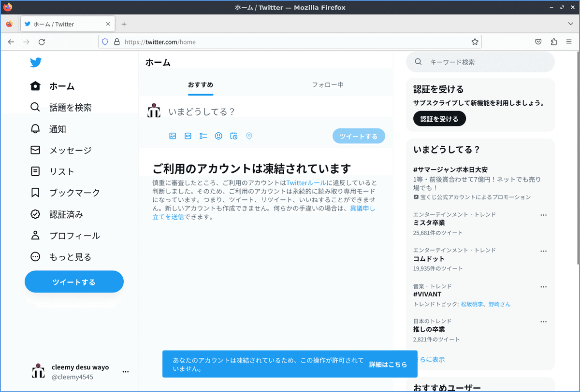Viewport: 580px width, 392px height.
Task: Open options for the ミスタ卒業 trend
Action: [543, 214]
